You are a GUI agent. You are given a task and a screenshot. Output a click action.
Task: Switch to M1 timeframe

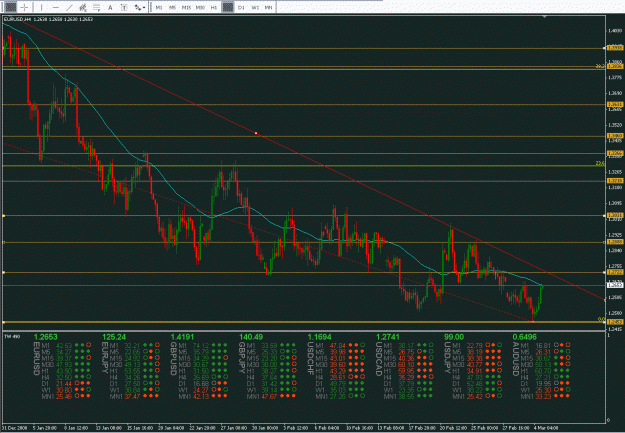coord(159,7)
